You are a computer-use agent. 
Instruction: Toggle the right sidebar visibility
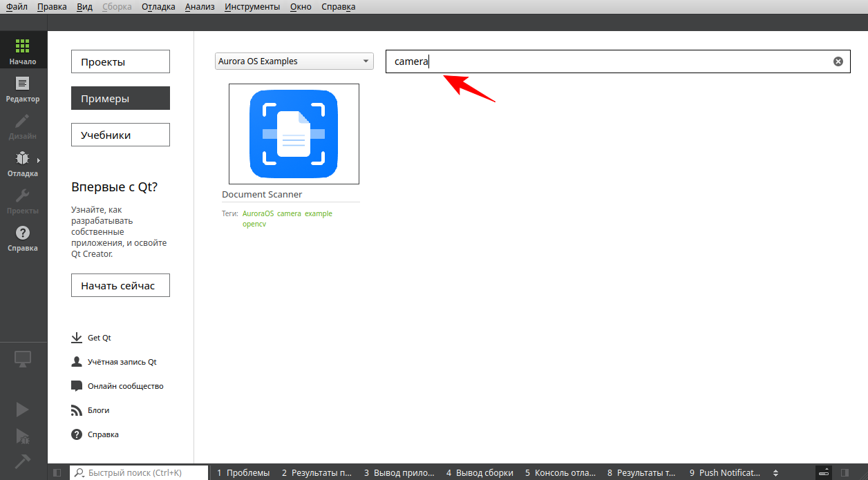(x=845, y=473)
